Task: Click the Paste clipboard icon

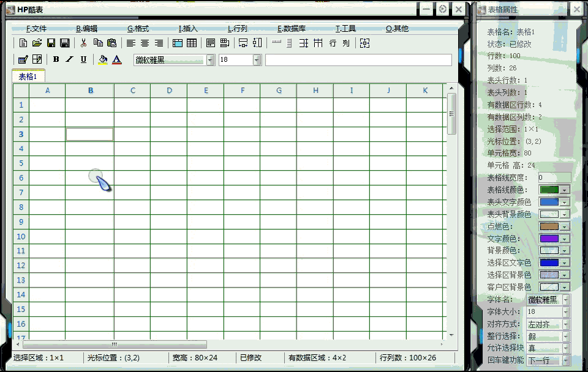Action: click(x=111, y=43)
